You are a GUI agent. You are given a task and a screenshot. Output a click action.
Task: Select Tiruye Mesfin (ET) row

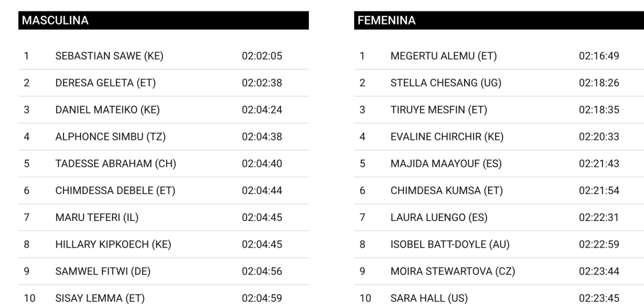(438, 110)
